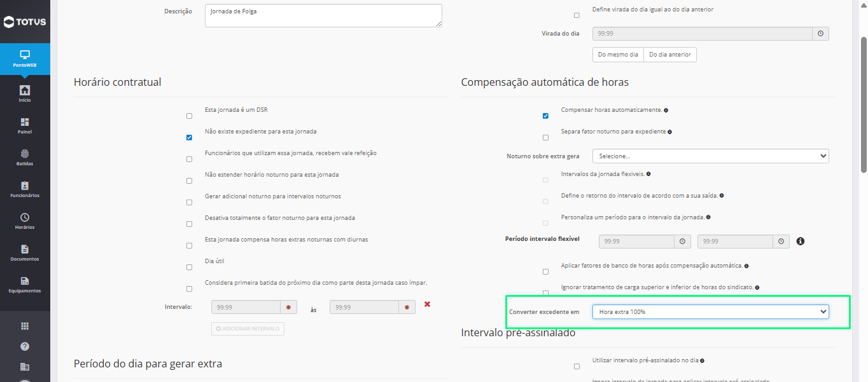Check Gerar adicional noturno para intervalos noturnos
868x382 pixels.
click(x=189, y=202)
